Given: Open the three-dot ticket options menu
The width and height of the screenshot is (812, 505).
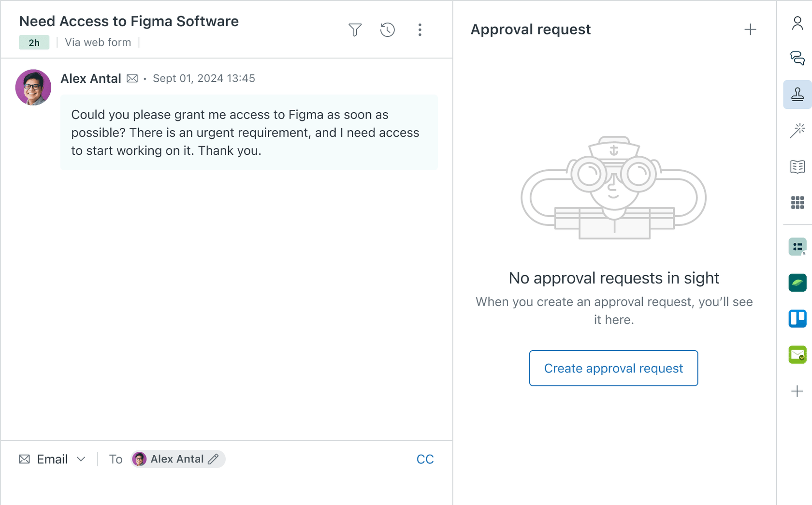Looking at the screenshot, I should pyautogui.click(x=420, y=30).
